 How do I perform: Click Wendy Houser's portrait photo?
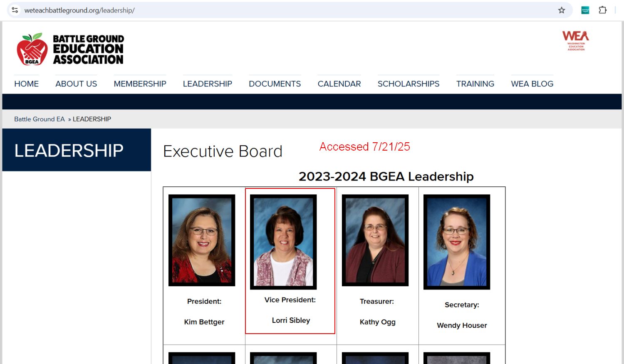click(457, 242)
